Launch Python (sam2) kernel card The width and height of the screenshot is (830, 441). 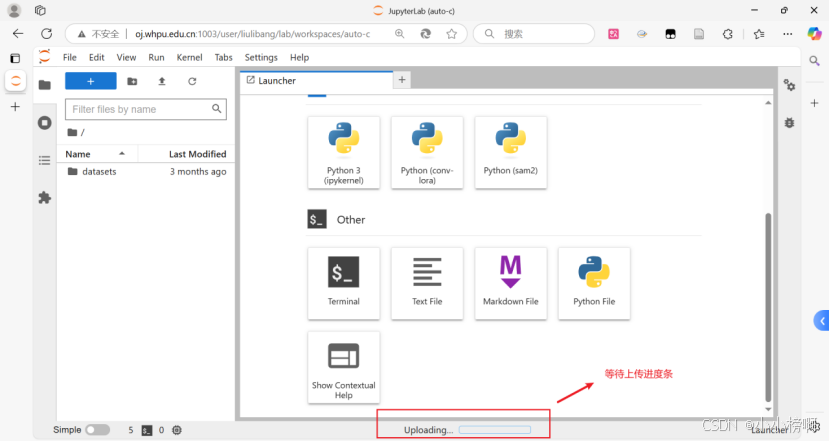tap(511, 152)
